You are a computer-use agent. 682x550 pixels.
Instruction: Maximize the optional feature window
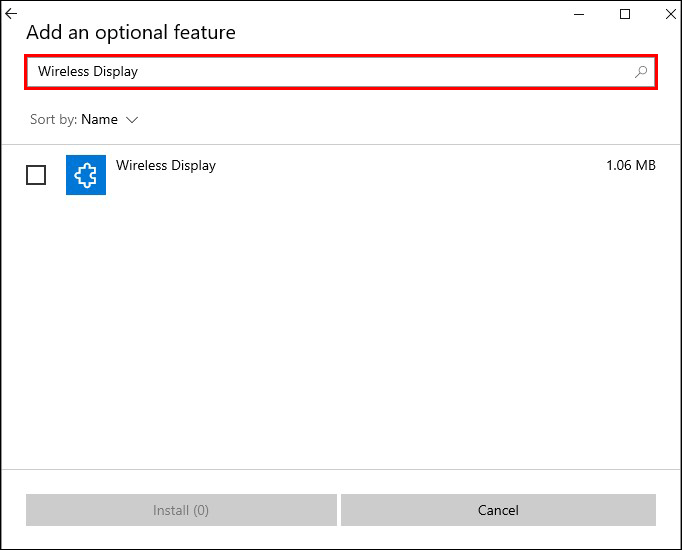[625, 14]
